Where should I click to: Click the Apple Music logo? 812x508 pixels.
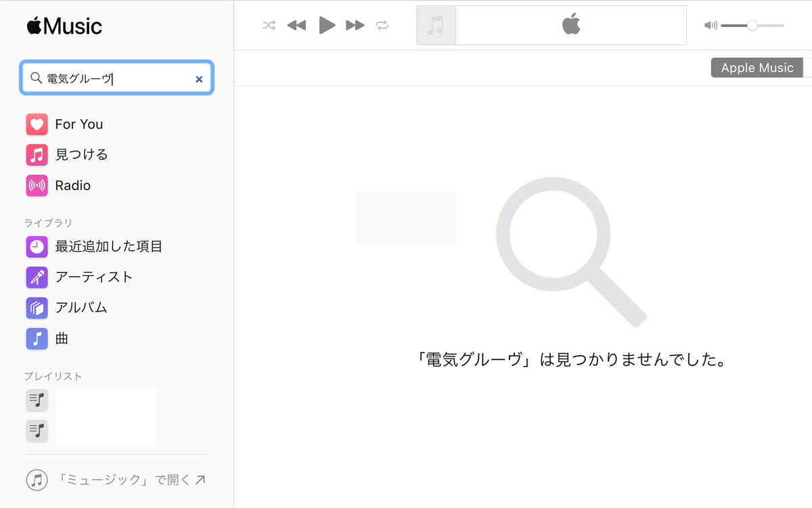64,26
